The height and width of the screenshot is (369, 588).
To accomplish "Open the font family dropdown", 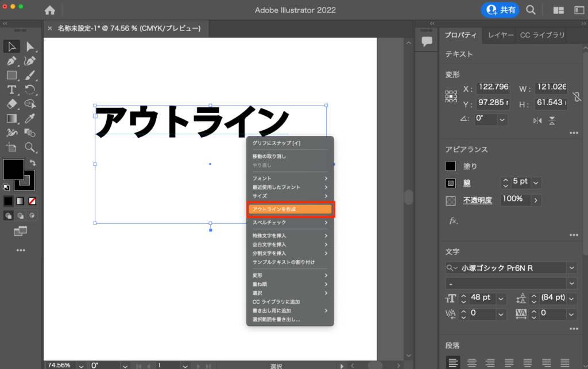I will pos(571,268).
